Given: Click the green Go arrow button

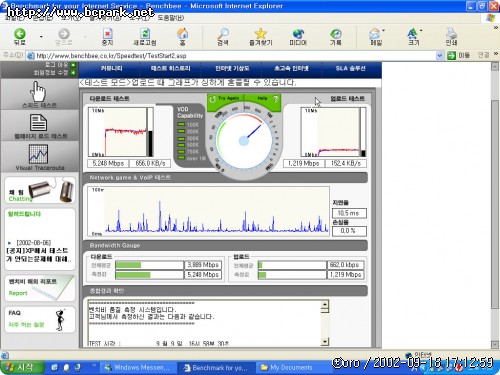Looking at the screenshot, I should 451,55.
